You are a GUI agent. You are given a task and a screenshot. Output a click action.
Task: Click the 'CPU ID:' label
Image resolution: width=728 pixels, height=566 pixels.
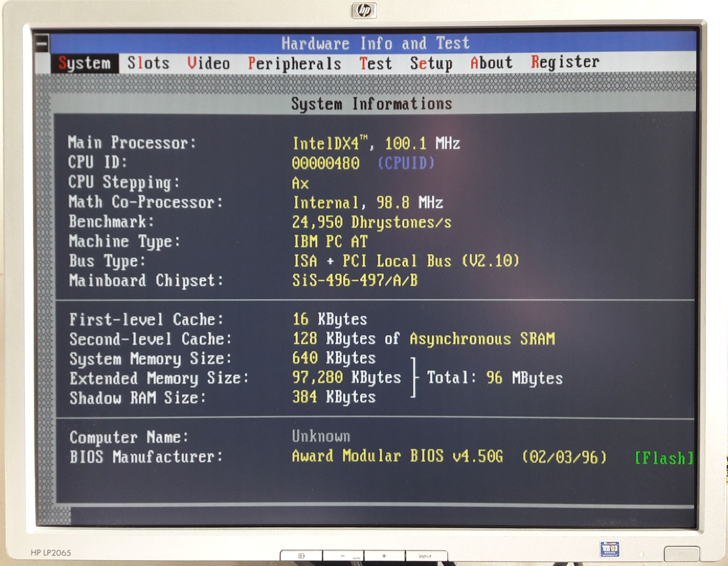point(98,162)
